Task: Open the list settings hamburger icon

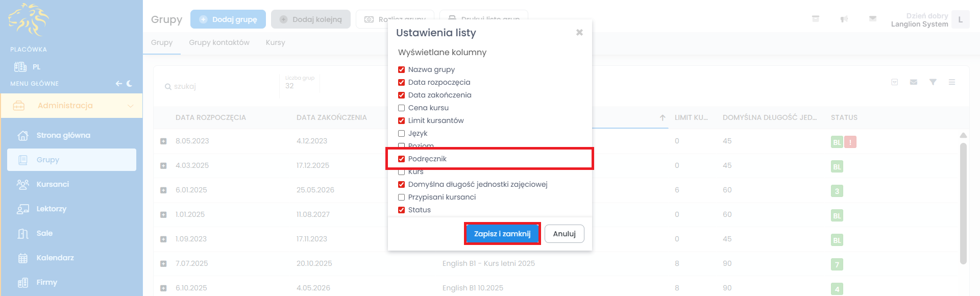Action: coord(952,82)
